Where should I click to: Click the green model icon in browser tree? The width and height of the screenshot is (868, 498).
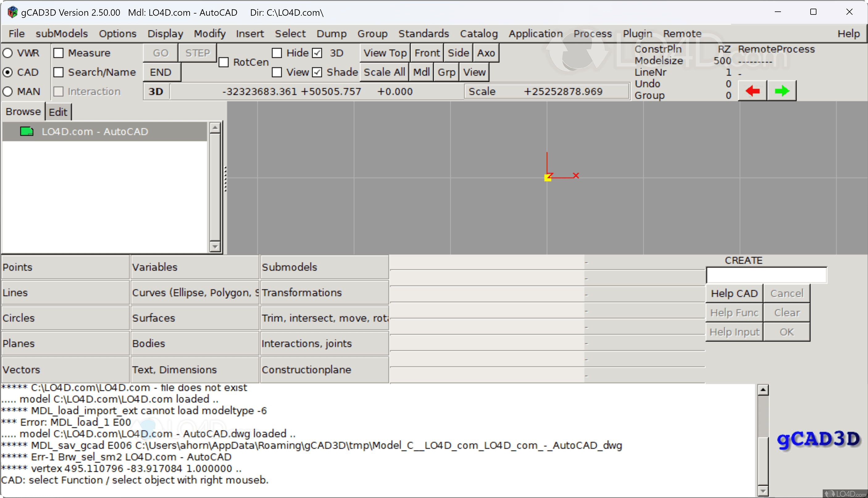(26, 131)
